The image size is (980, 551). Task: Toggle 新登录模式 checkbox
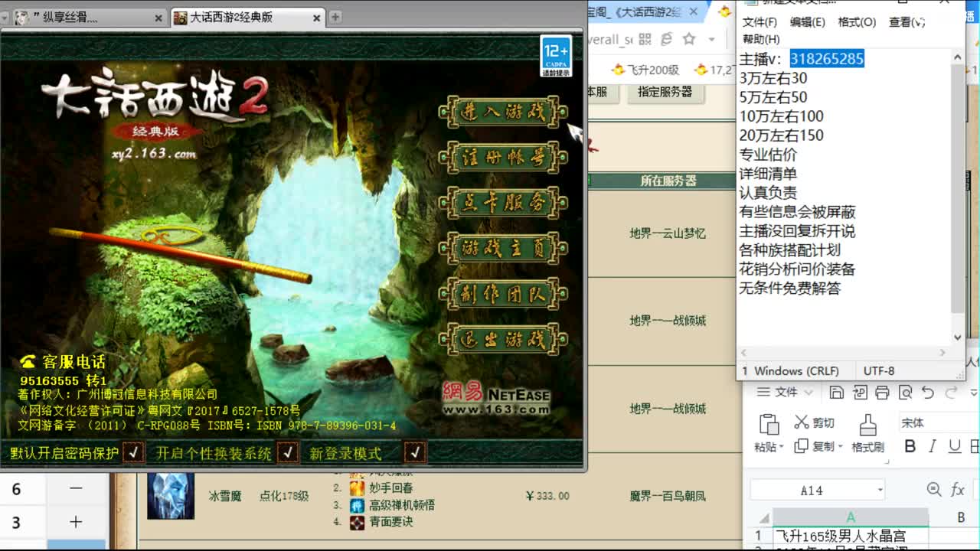coord(415,452)
